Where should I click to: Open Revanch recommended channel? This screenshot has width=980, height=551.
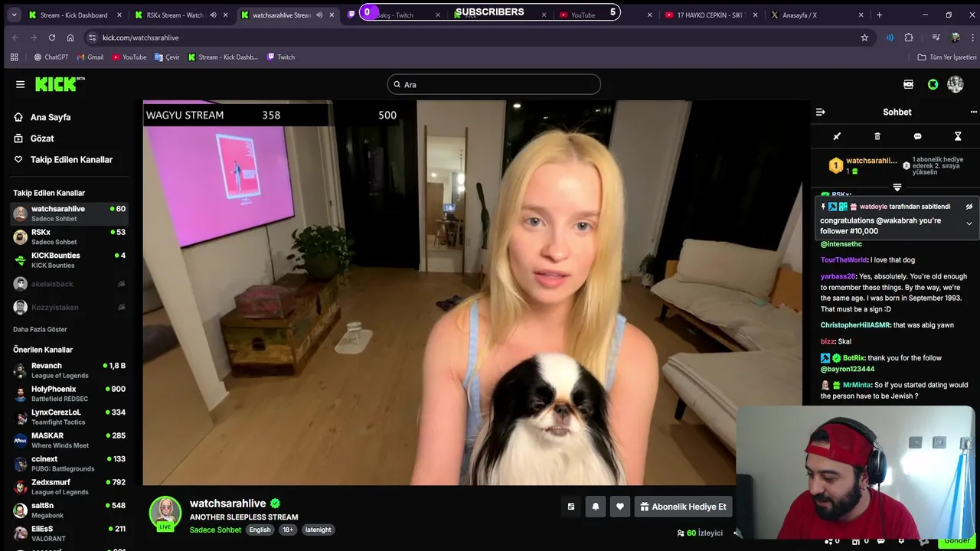click(70, 370)
